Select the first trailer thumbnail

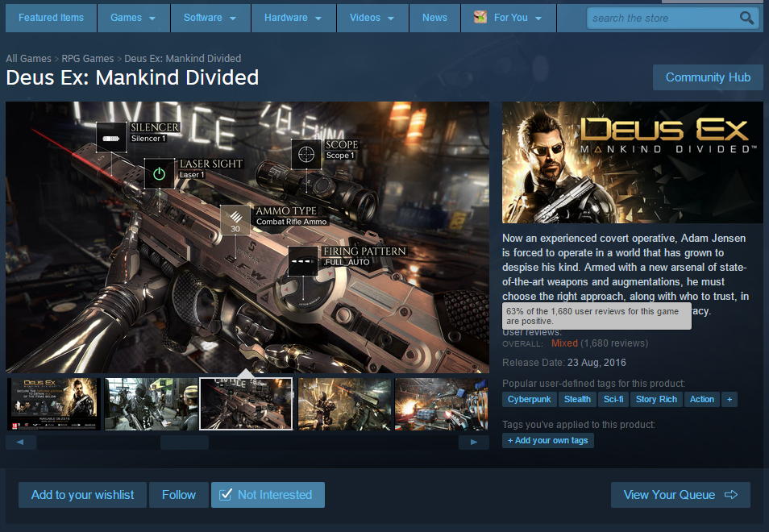pyautogui.click(x=54, y=404)
